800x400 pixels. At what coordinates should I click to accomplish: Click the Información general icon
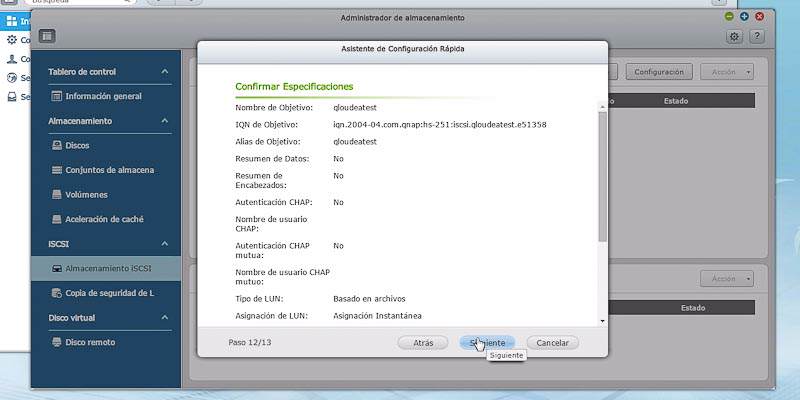point(57,96)
